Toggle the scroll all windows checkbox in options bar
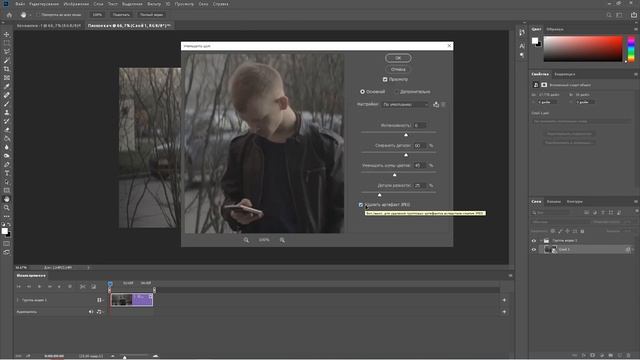This screenshot has width=640, height=360. click(x=39, y=15)
